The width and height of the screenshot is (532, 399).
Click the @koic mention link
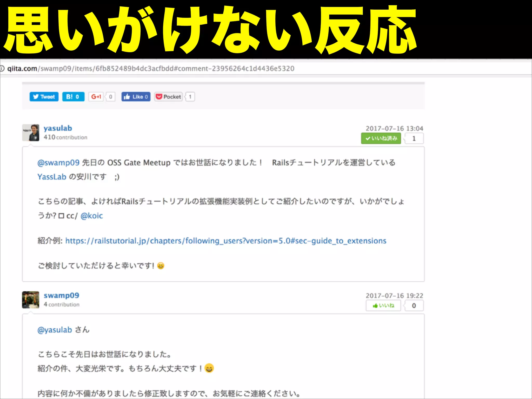92,216
